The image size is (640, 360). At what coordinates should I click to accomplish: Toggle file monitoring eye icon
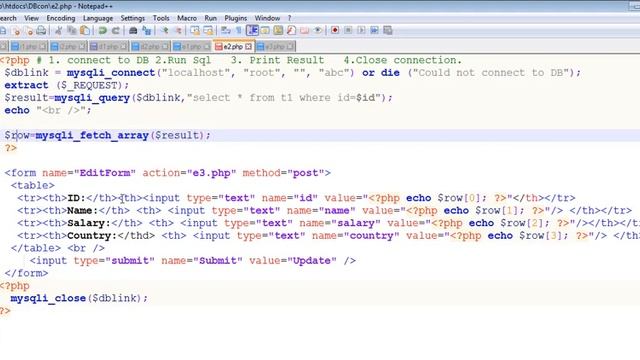point(318,31)
